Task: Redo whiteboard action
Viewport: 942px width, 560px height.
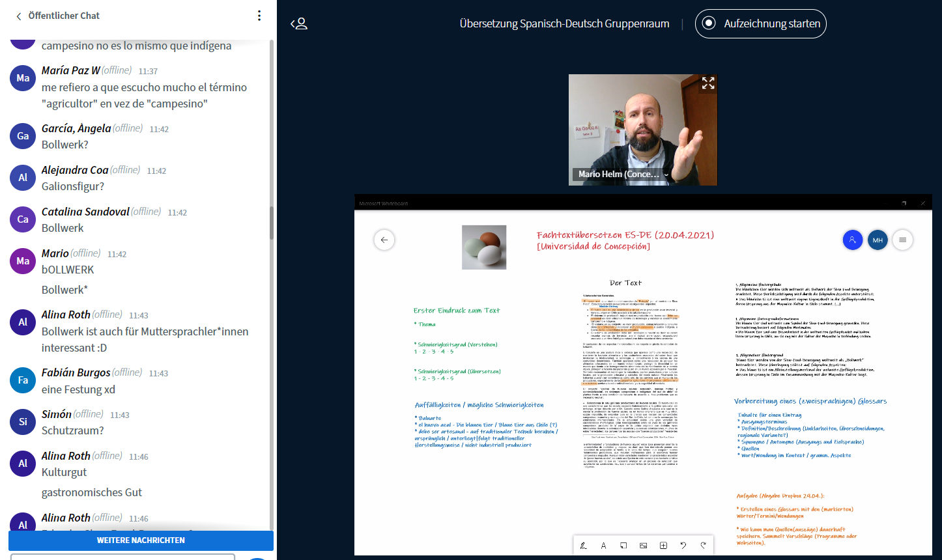Action: point(703,546)
